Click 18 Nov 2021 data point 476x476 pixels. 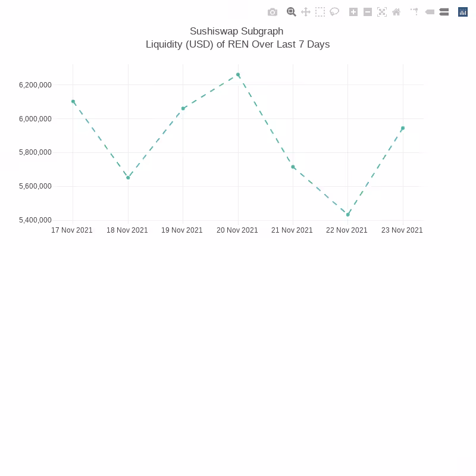coord(128,177)
